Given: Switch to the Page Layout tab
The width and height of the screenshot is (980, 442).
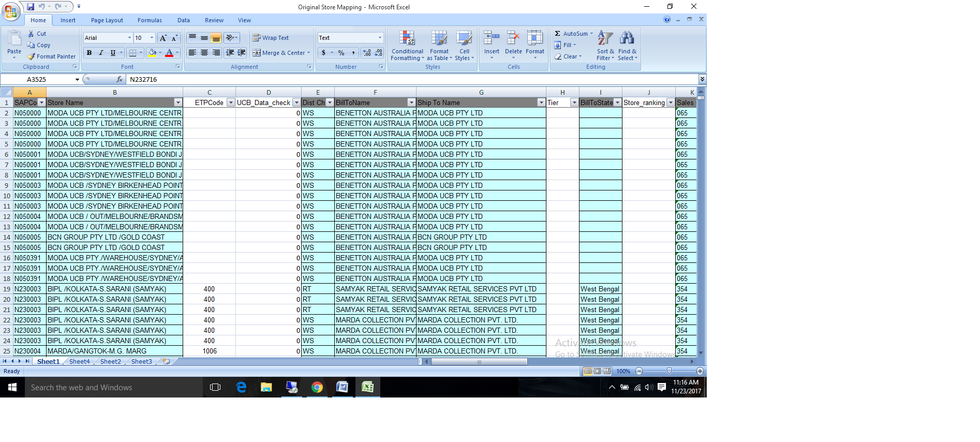Looking at the screenshot, I should [107, 20].
